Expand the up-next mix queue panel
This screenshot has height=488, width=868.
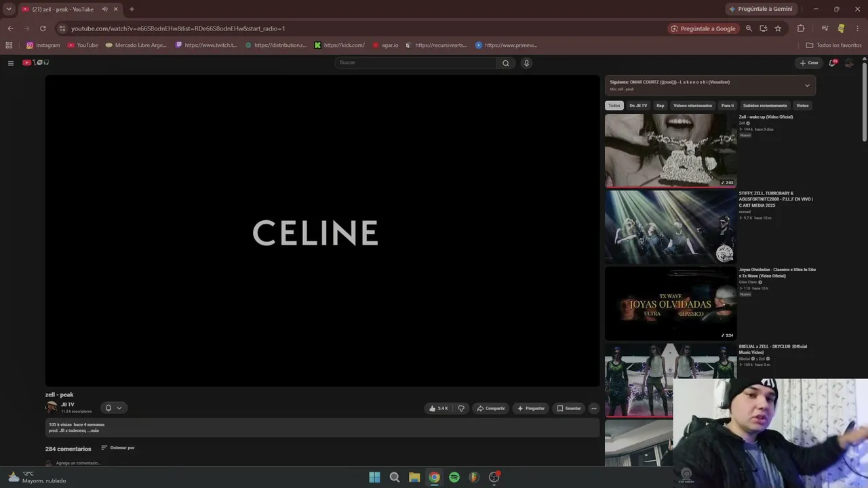tap(807, 85)
